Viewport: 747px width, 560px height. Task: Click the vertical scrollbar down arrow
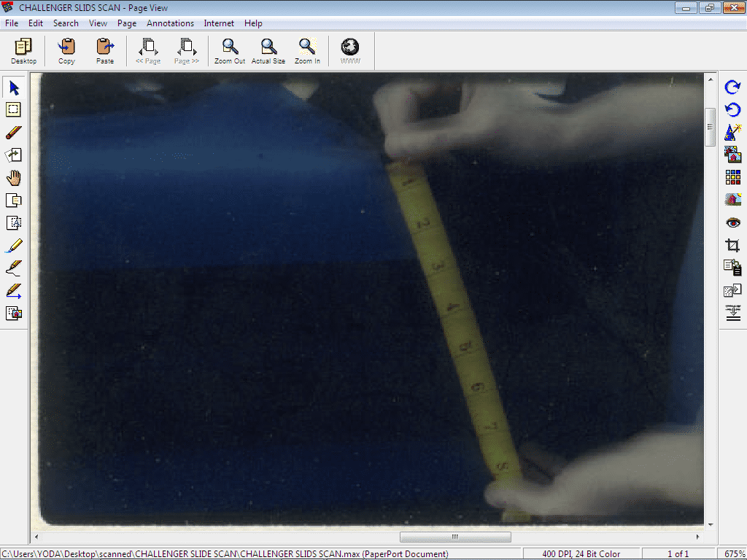pos(711,524)
